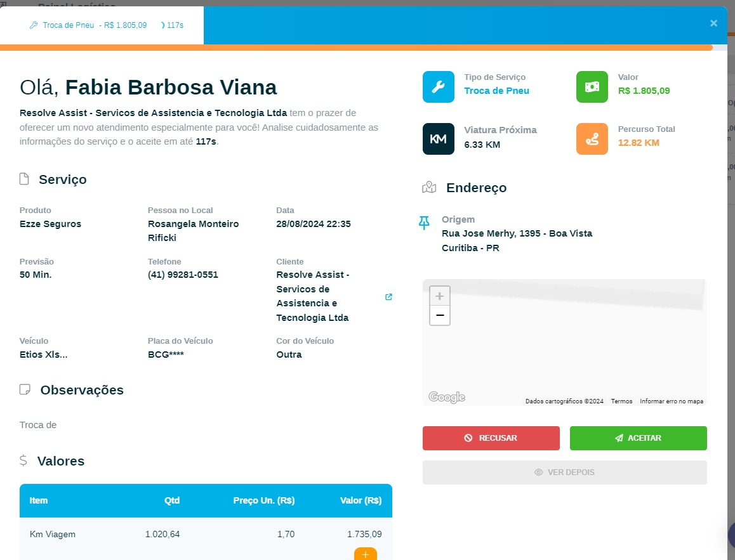Click the orange plus button under Km Viagem

pyautogui.click(x=366, y=554)
